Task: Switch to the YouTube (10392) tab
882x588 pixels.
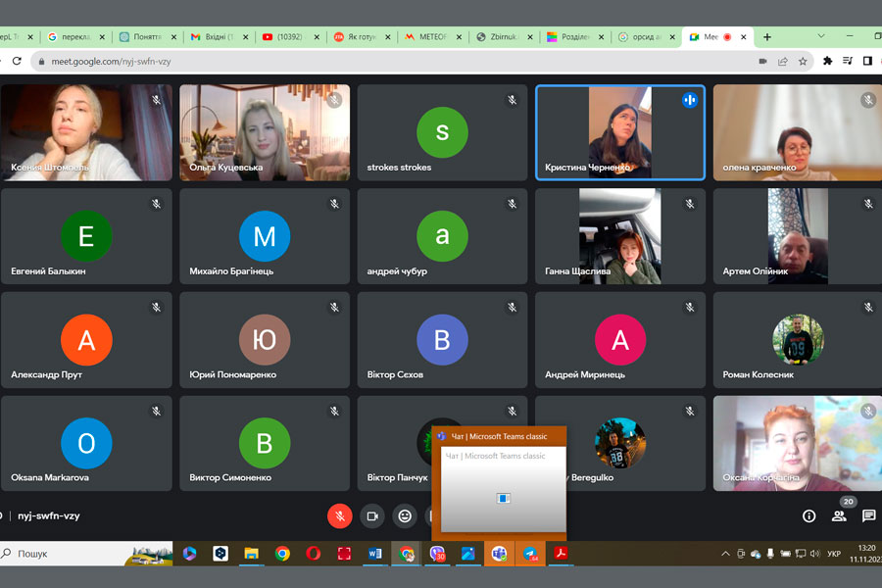Action: click(290, 37)
